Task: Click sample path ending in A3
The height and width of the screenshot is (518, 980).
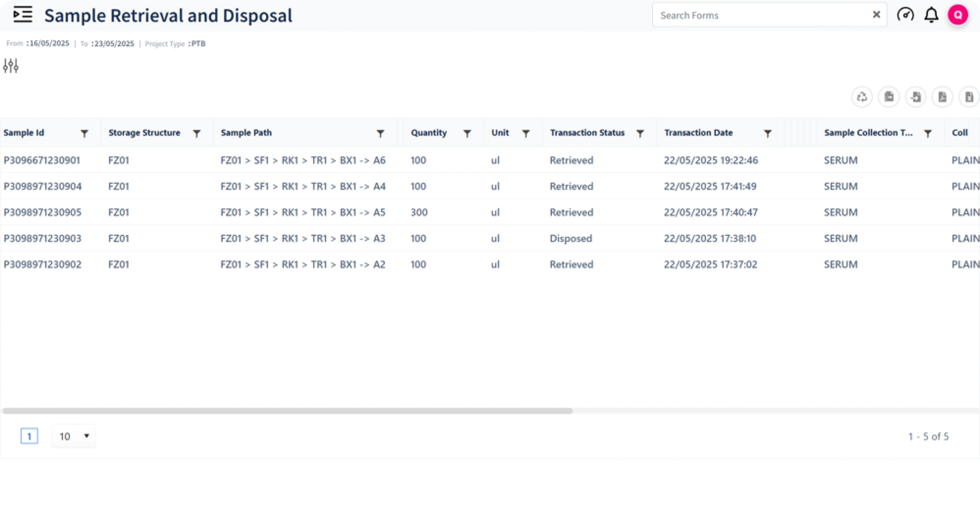Action: pos(303,238)
